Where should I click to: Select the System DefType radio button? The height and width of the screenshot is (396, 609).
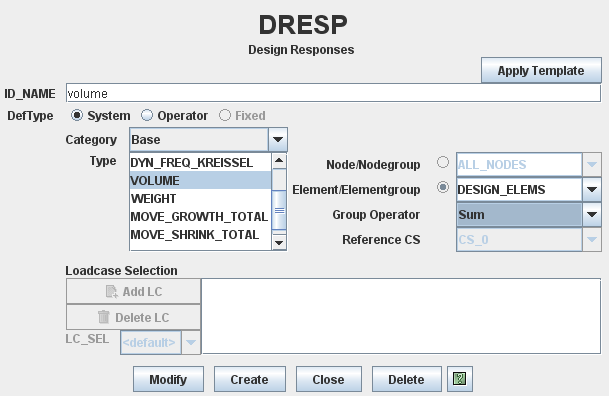[x=77, y=115]
